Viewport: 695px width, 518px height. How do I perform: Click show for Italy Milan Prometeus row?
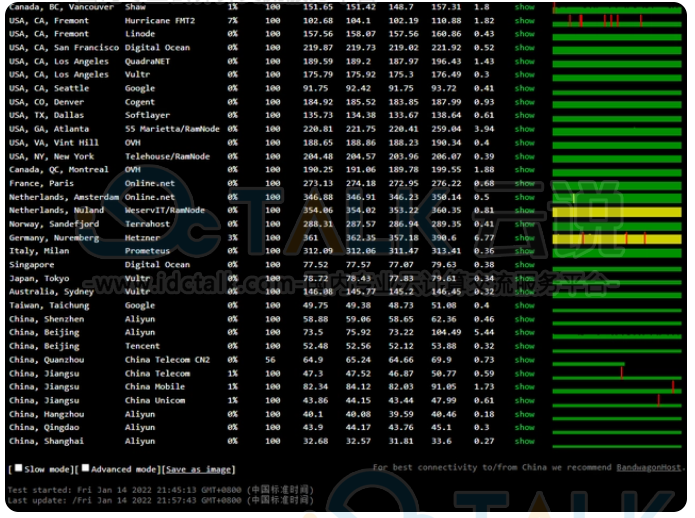pyautogui.click(x=524, y=251)
